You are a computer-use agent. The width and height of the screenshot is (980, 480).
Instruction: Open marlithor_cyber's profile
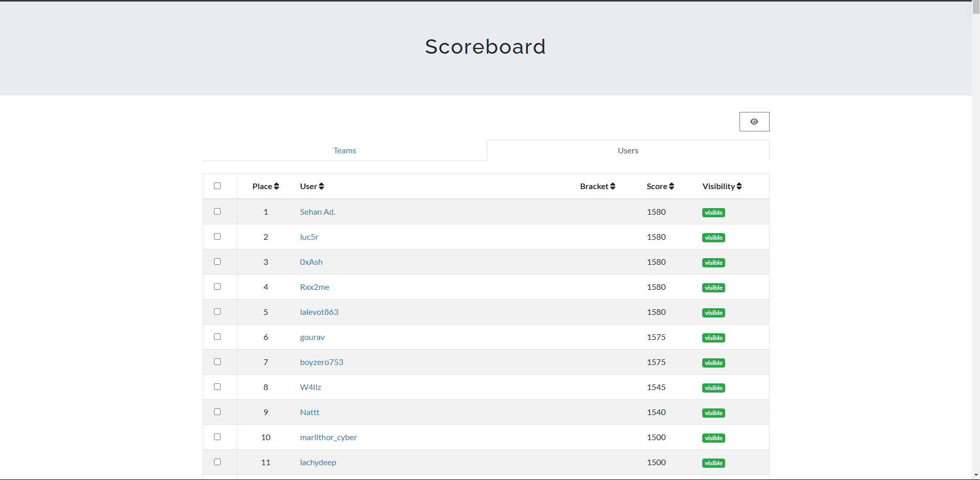pos(328,437)
